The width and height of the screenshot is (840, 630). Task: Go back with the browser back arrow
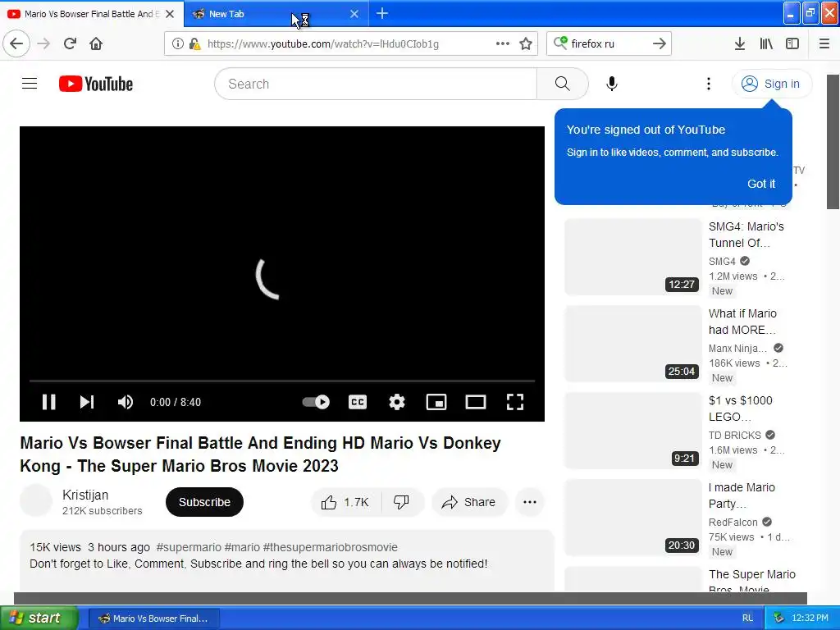coord(16,43)
